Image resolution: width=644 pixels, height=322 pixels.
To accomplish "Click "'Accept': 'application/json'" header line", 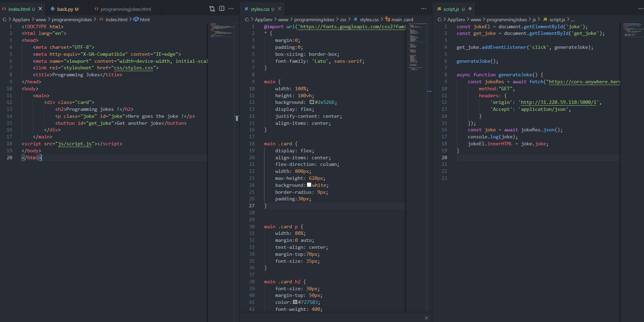I will coord(530,109).
